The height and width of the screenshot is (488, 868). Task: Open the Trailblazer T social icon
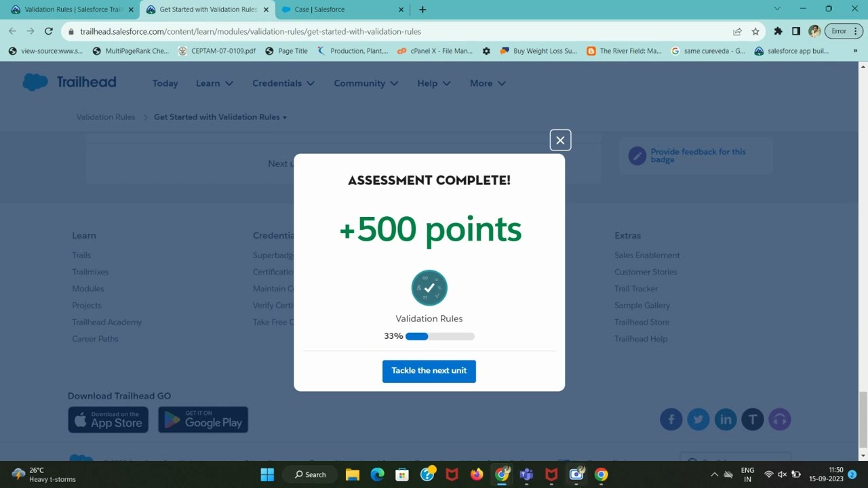[753, 420]
